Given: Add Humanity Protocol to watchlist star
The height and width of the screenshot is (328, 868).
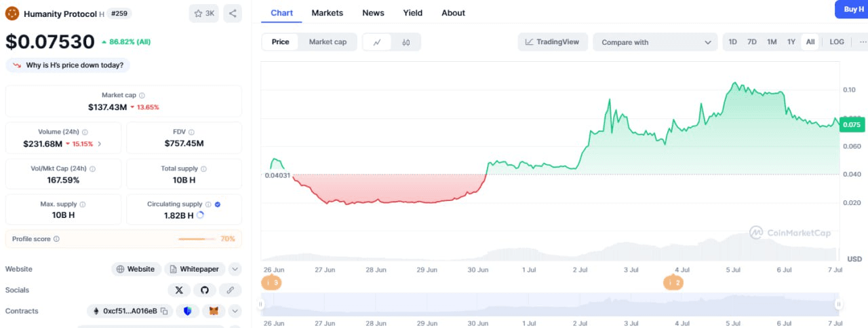Looking at the screenshot, I should [x=204, y=13].
